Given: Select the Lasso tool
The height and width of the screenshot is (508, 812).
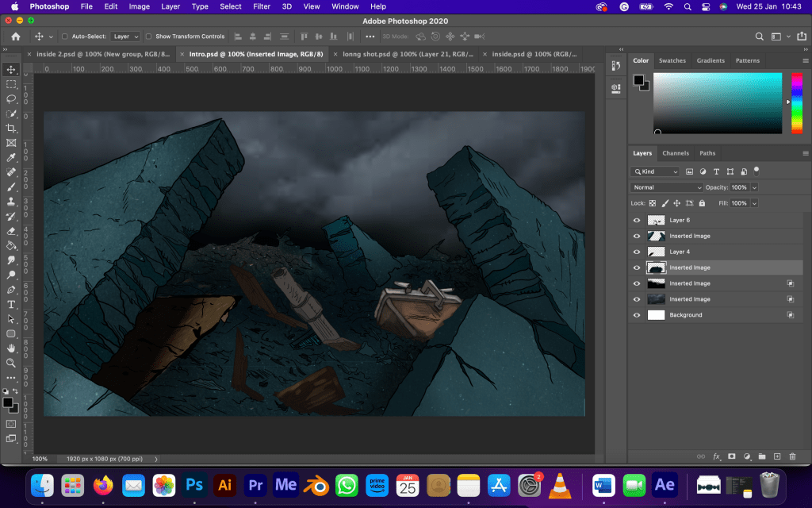Looking at the screenshot, I should coord(11,98).
